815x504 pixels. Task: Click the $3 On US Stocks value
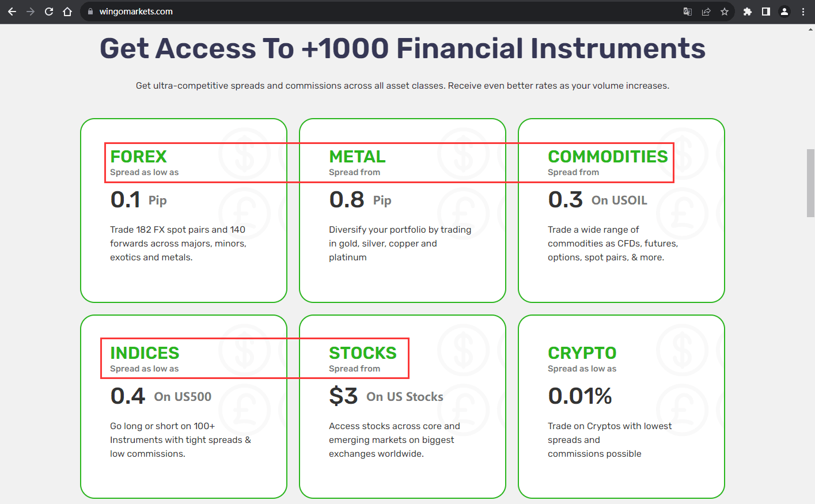(x=386, y=396)
